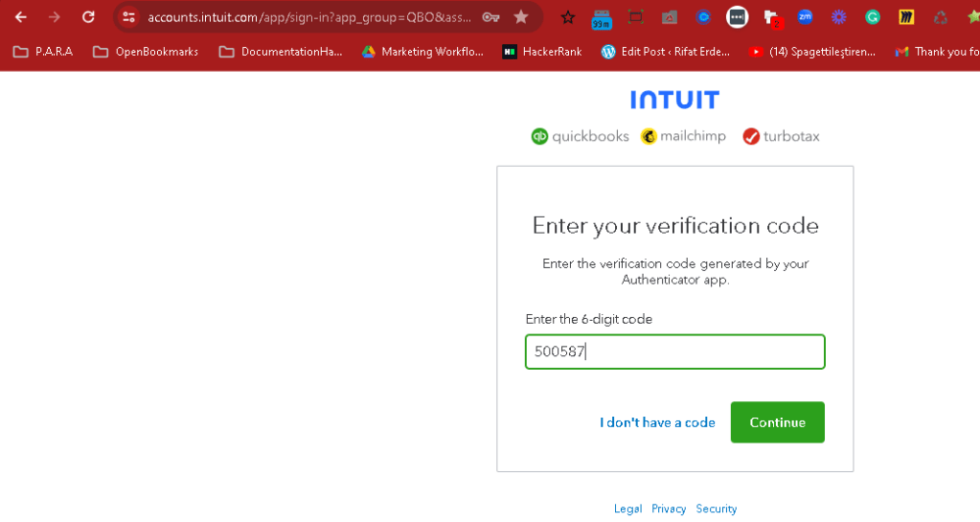This screenshot has height=522, width=980.
Task: Open saved passwords key icon
Action: tap(490, 17)
